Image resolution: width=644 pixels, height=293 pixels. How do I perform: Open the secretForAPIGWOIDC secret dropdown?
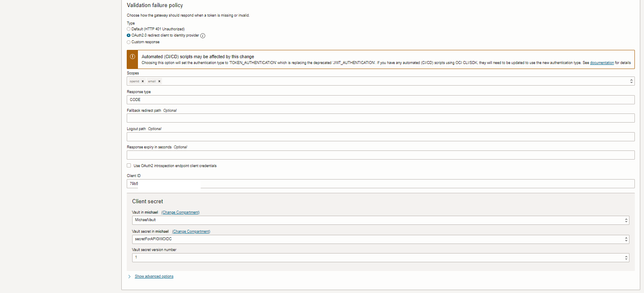374,239
